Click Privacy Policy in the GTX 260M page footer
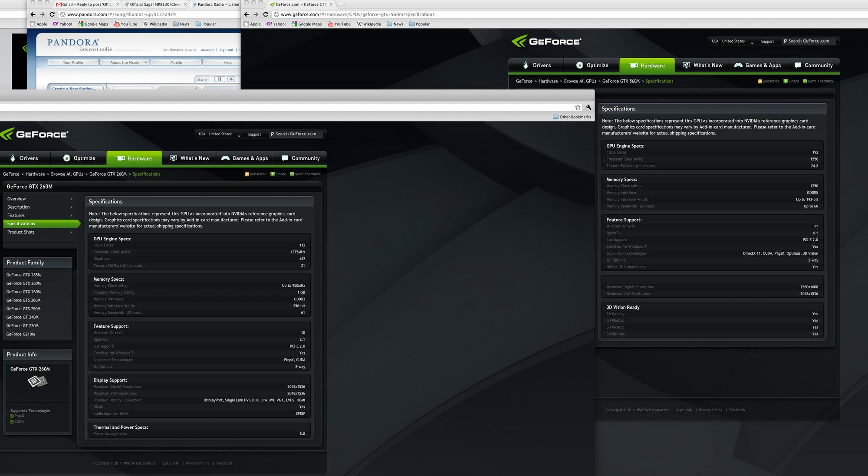 [x=197, y=463]
